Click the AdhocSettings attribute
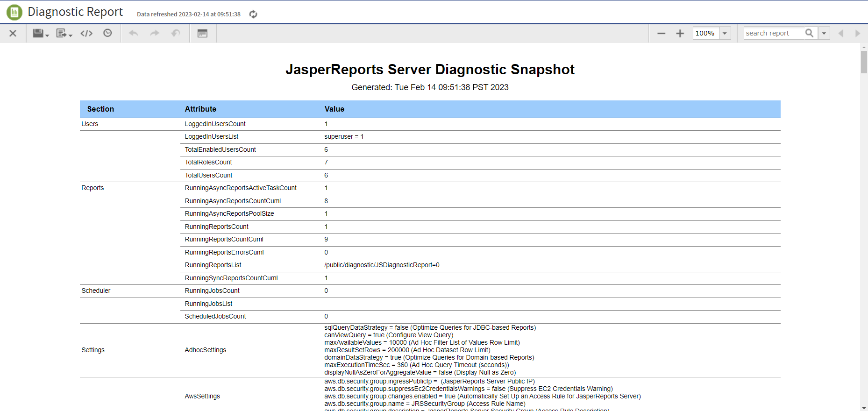 click(x=205, y=350)
